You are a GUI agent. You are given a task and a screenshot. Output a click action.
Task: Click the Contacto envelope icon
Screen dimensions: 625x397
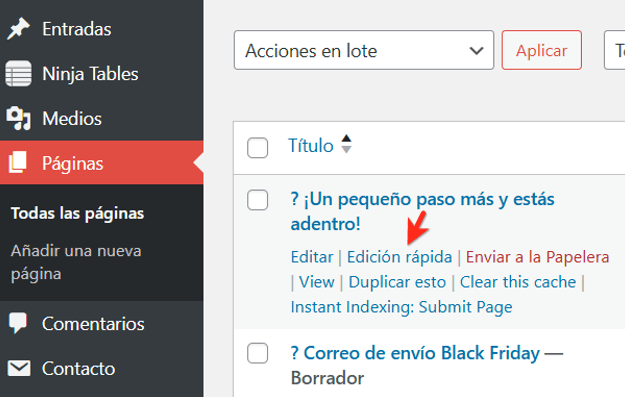[x=18, y=368]
